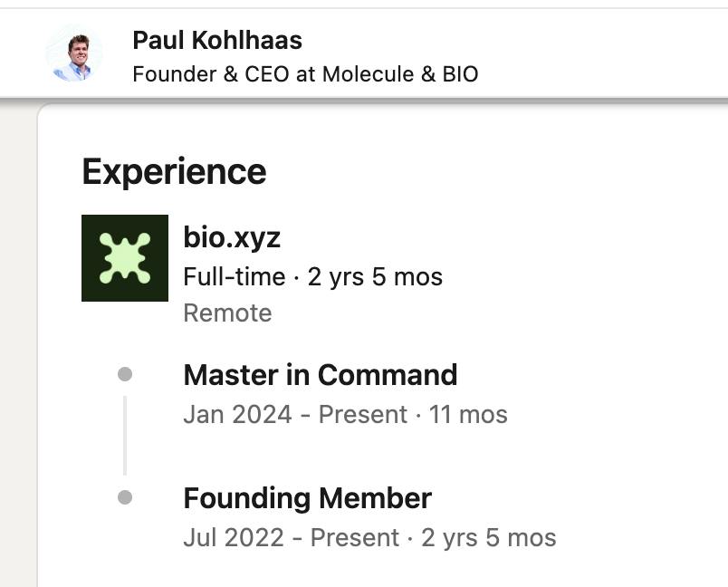This screenshot has width=728, height=587.
Task: Select the Founder & CEO headline text
Action: [305, 74]
